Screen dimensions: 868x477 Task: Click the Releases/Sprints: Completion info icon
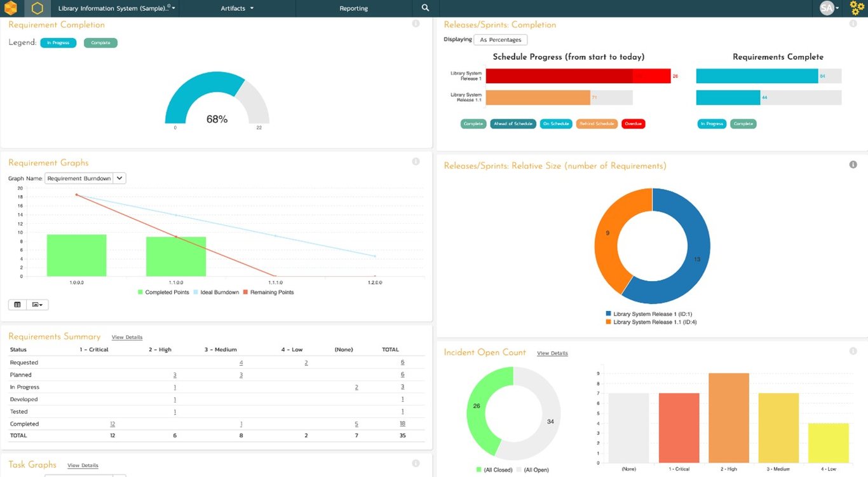[853, 24]
